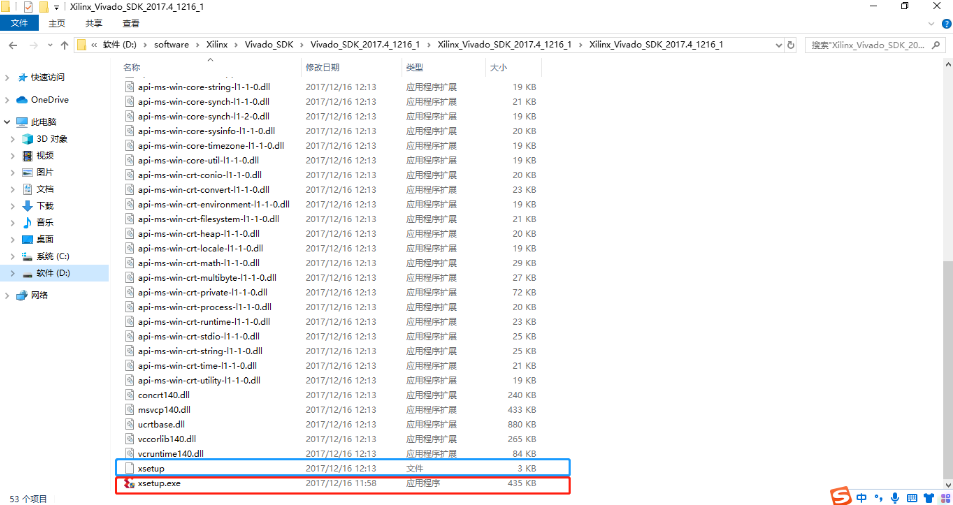The image size is (953, 505).
Task: Switch to the 查看 ribbon tab
Action: (x=131, y=23)
